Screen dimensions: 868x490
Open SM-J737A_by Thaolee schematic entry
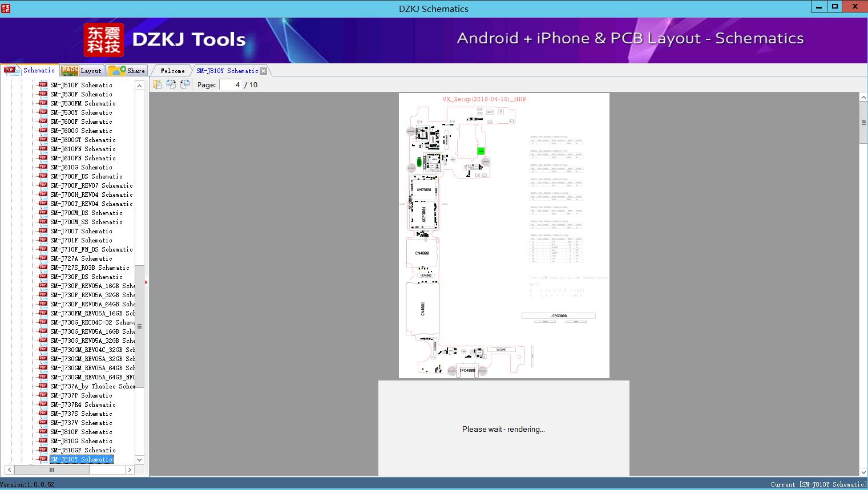click(x=92, y=386)
